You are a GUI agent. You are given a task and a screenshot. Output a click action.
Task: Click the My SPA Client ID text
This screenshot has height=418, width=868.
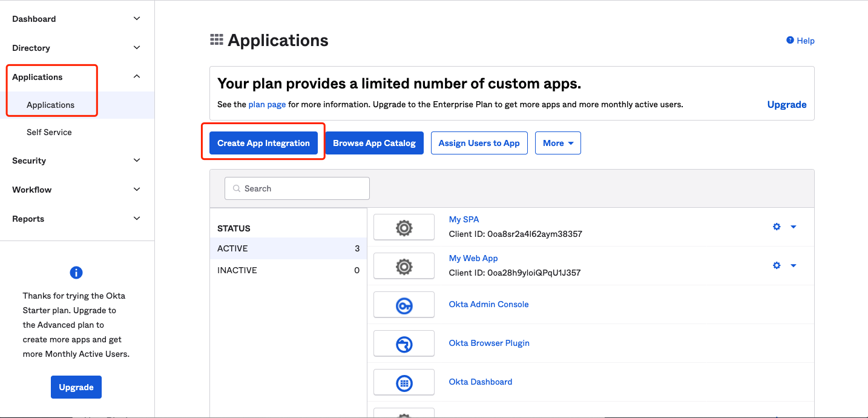(516, 234)
